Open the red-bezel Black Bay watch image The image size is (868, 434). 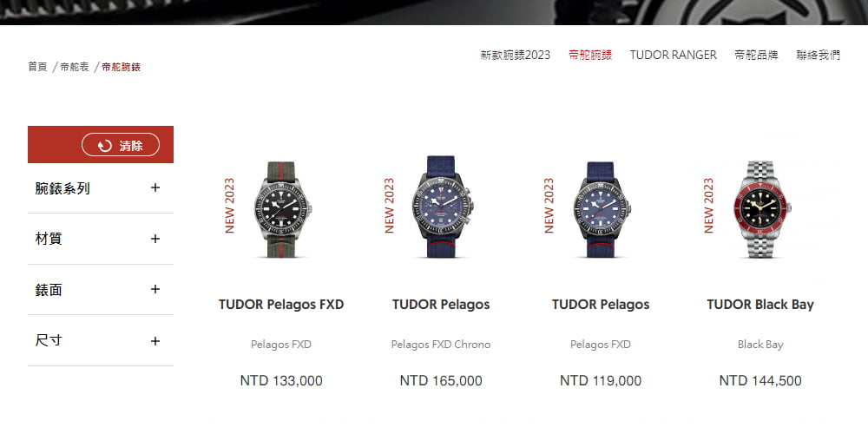pos(760,209)
